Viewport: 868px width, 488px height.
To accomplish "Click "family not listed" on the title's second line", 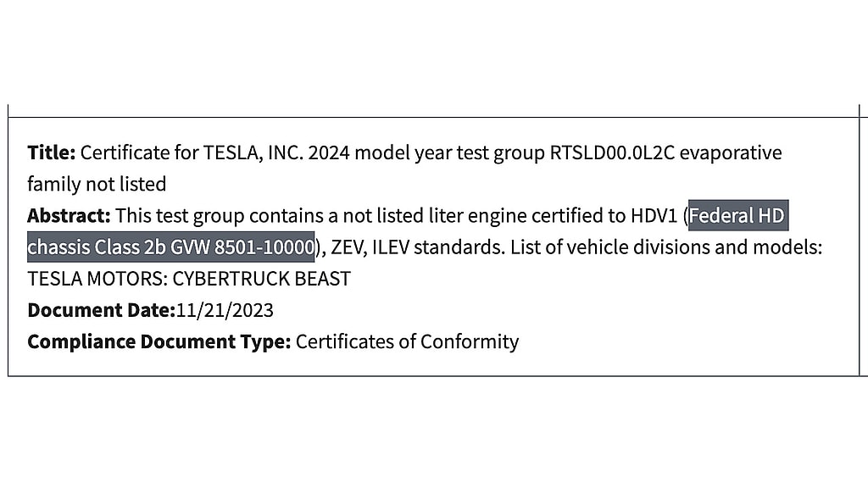I will point(97,184).
